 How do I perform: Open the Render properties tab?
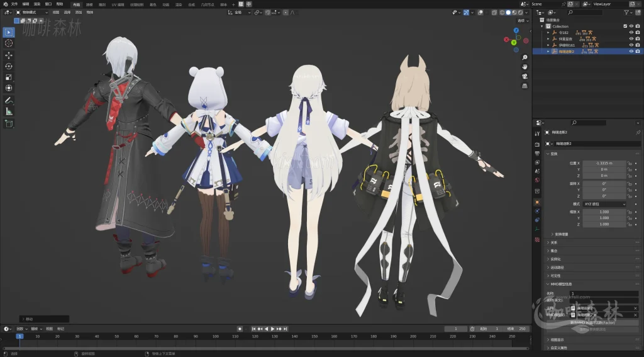(x=537, y=144)
